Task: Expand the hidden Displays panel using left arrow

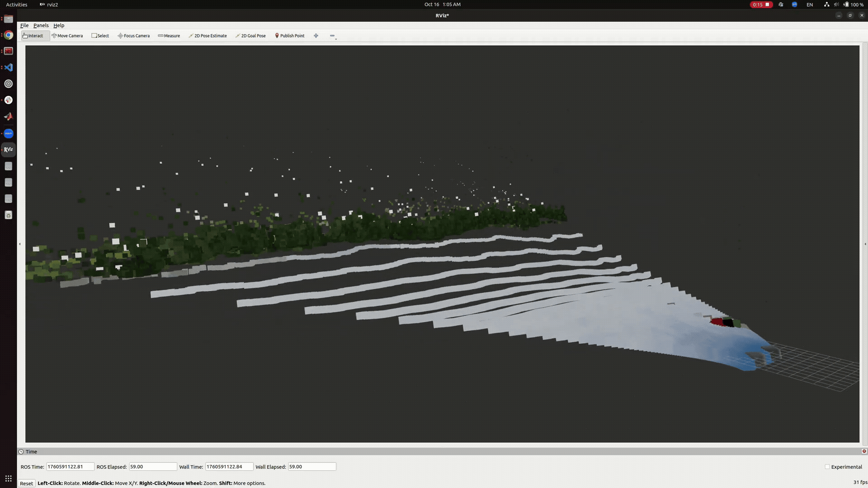Action: pos(20,244)
